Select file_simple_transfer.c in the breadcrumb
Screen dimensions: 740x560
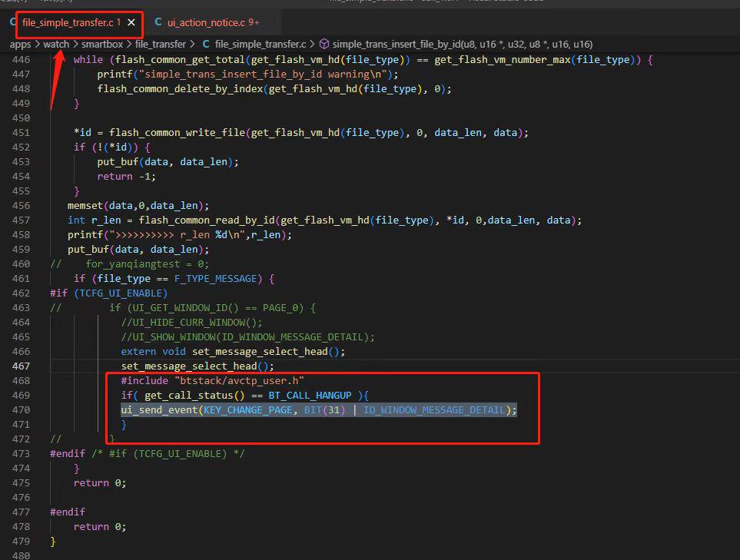[260, 45]
